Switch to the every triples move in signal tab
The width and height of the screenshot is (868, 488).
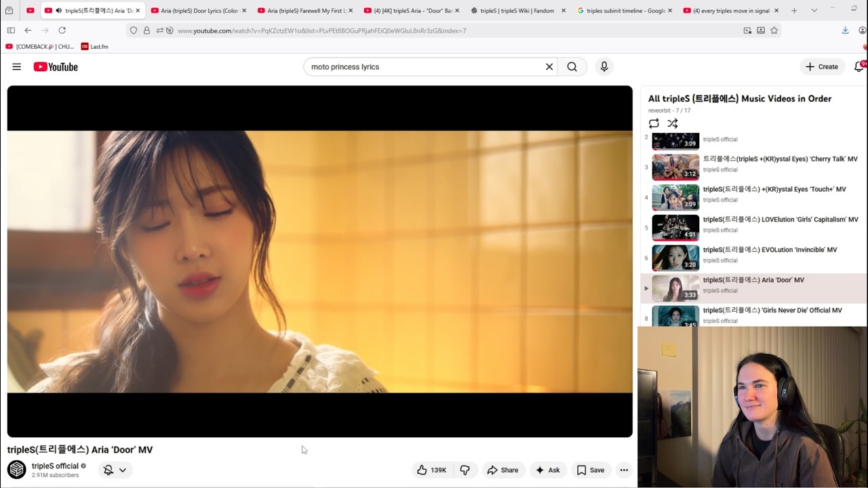[x=730, y=10]
